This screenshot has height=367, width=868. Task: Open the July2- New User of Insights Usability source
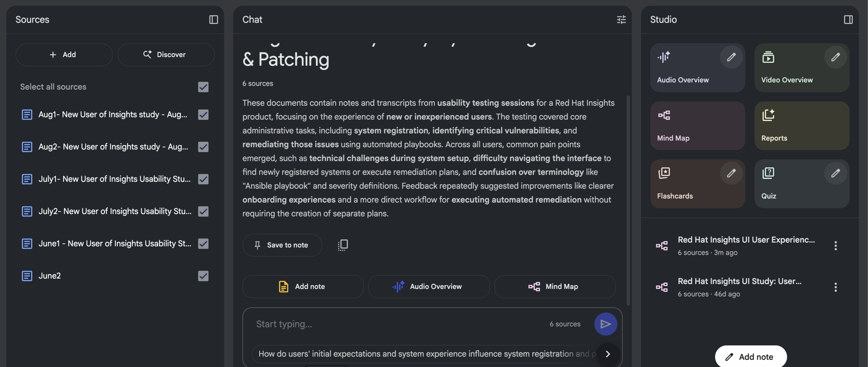pos(115,211)
